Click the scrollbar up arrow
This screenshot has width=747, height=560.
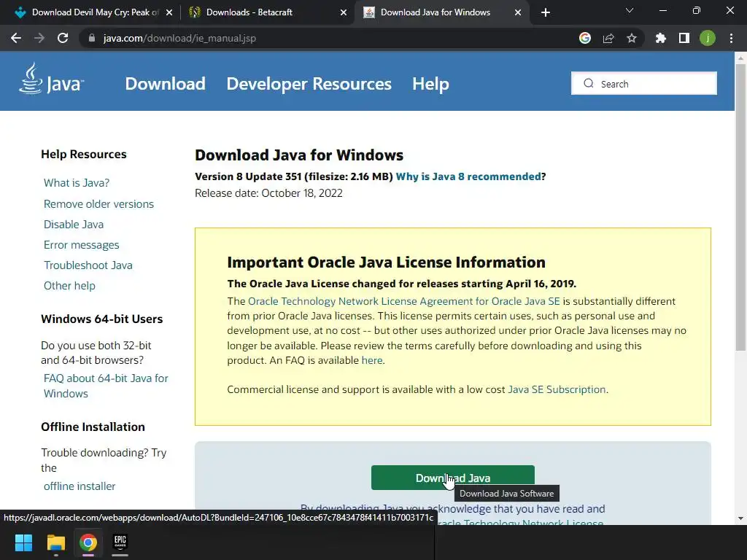point(740,58)
